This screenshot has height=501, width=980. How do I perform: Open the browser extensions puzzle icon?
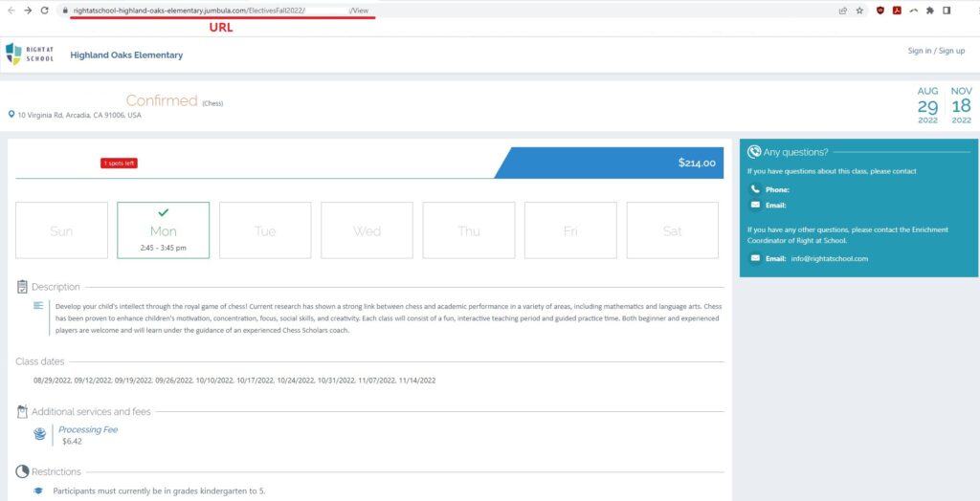click(x=929, y=11)
